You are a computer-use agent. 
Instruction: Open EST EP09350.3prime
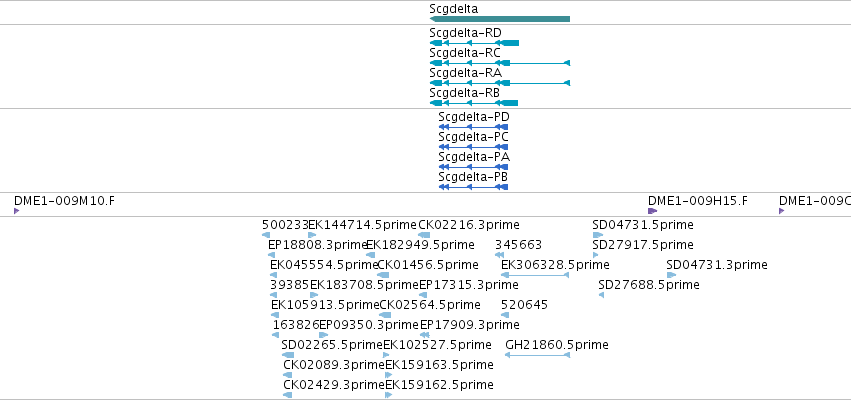[x=323, y=335]
